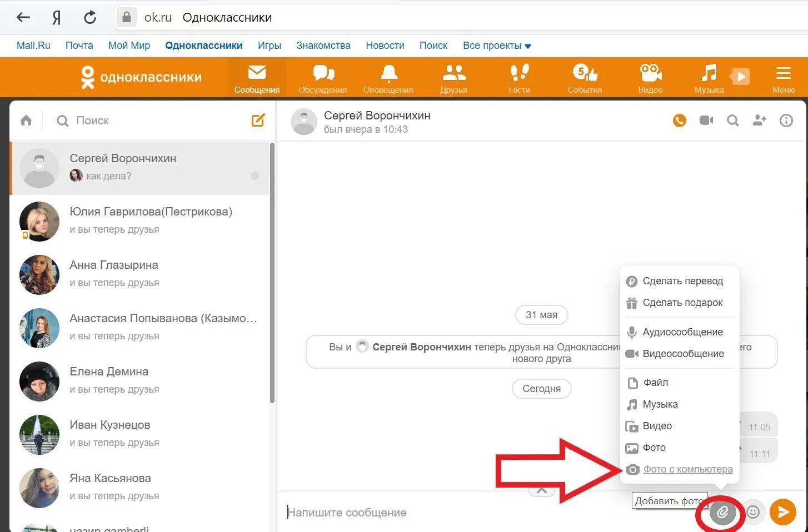Start a voice call with the orange phone icon

(679, 121)
